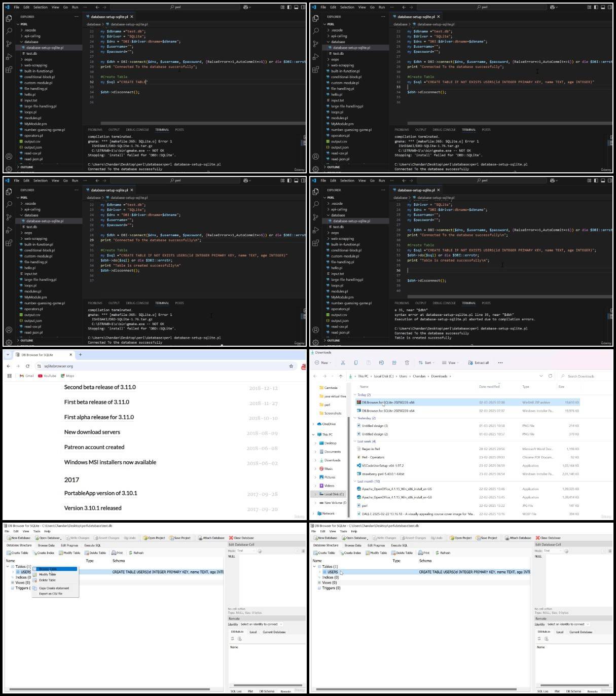Open 'Windows MSI installers now available' link
The height and width of the screenshot is (696, 616).
[x=110, y=462]
